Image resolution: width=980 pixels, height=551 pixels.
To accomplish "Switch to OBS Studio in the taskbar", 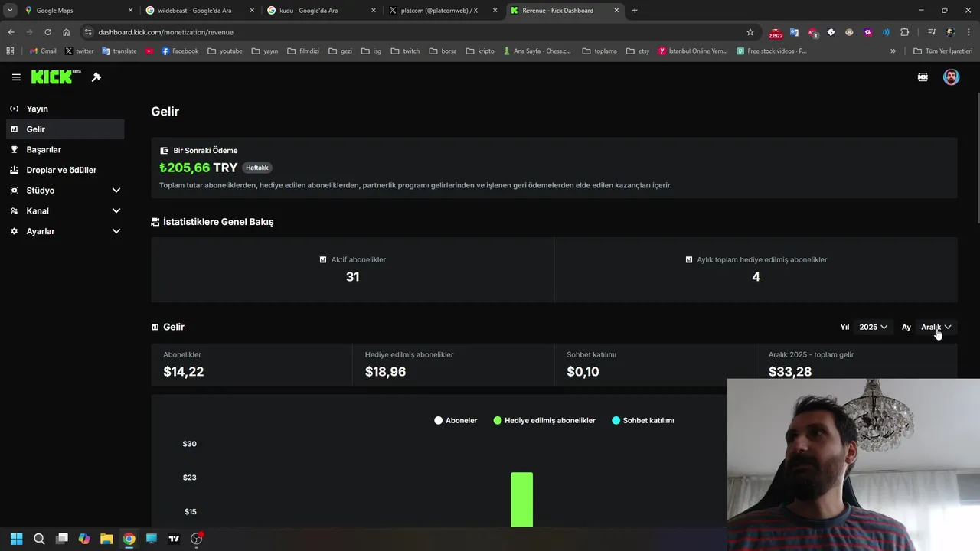I will pyautogui.click(x=196, y=539).
